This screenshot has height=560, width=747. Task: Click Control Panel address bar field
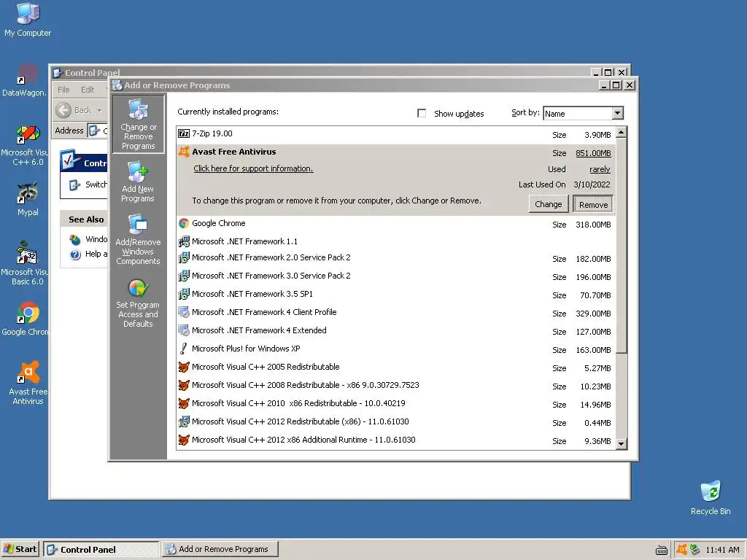pyautogui.click(x=98, y=131)
